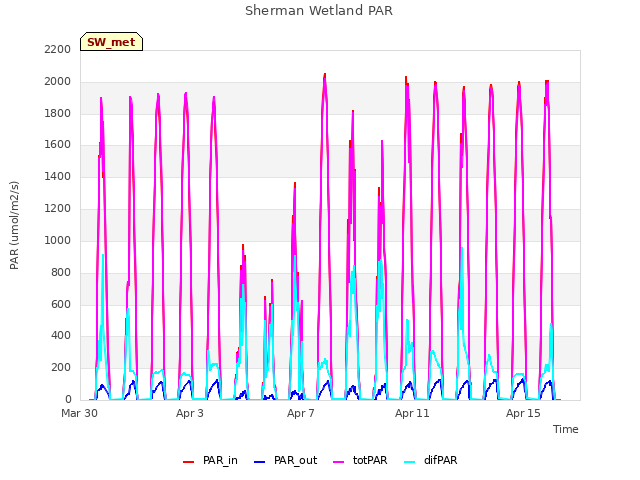Viewport: 640px width, 480px height.
Task: Click the 2200 y-axis tick label
Action: (58, 49)
